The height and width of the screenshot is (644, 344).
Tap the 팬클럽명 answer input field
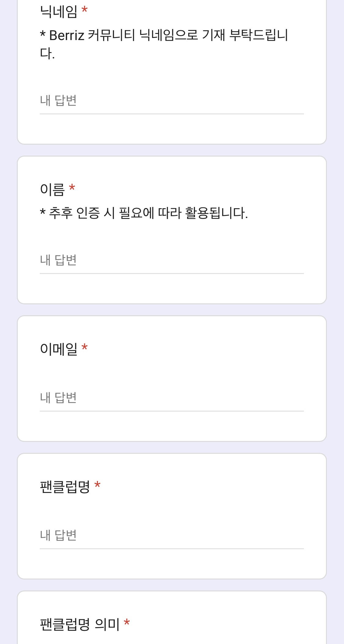click(x=172, y=535)
